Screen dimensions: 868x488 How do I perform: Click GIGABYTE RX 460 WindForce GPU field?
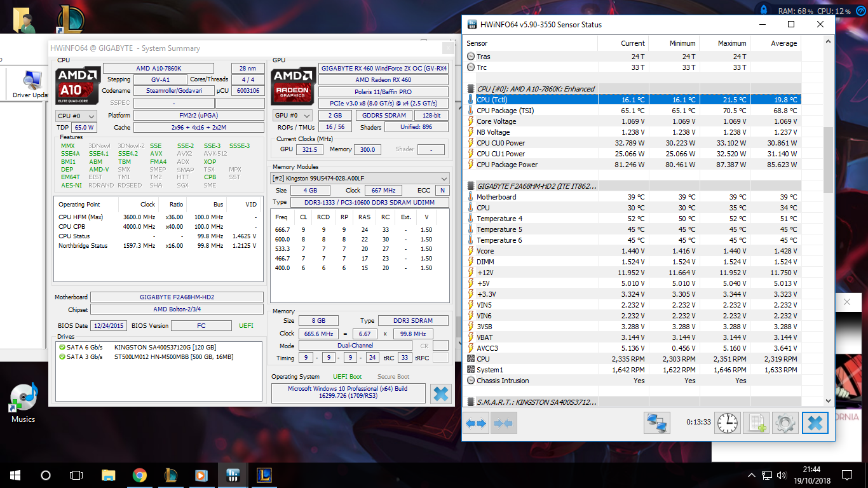[x=383, y=68]
